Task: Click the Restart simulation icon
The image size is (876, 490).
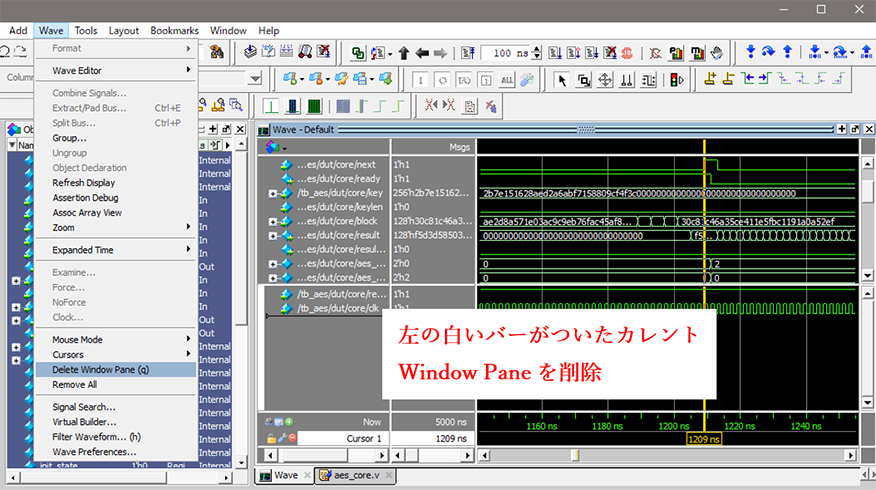Action: pyautogui.click(x=464, y=52)
